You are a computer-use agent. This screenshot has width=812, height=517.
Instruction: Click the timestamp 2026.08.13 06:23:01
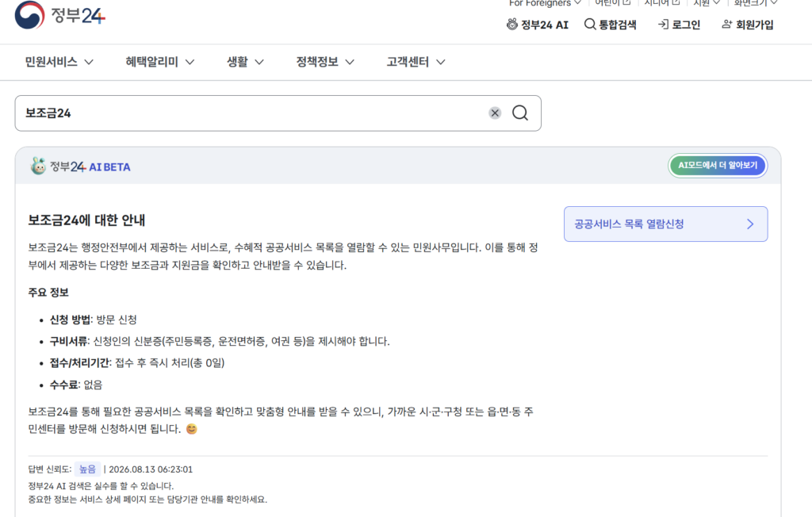[151, 469]
